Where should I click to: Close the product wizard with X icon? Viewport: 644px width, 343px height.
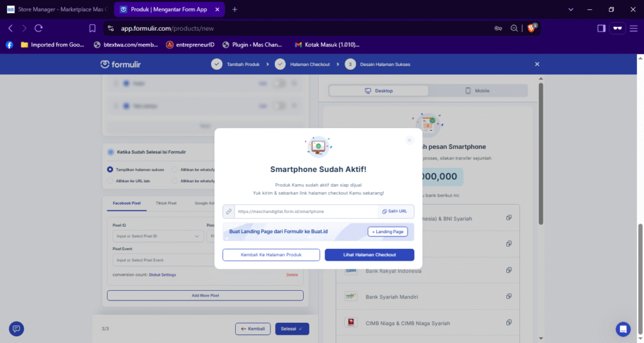537,64
